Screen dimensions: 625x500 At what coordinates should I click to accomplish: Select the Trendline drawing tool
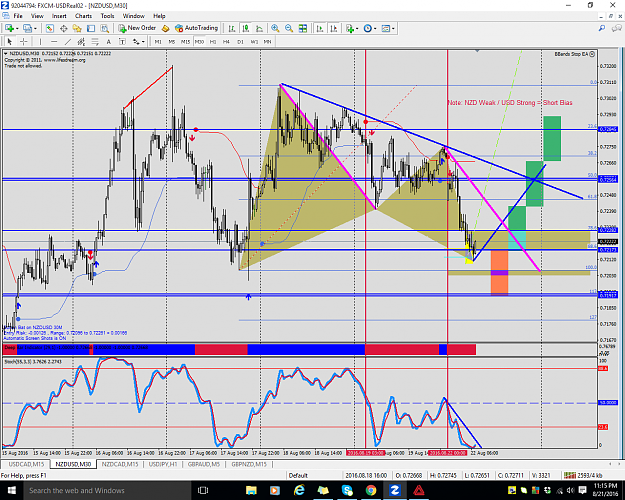tap(68, 41)
